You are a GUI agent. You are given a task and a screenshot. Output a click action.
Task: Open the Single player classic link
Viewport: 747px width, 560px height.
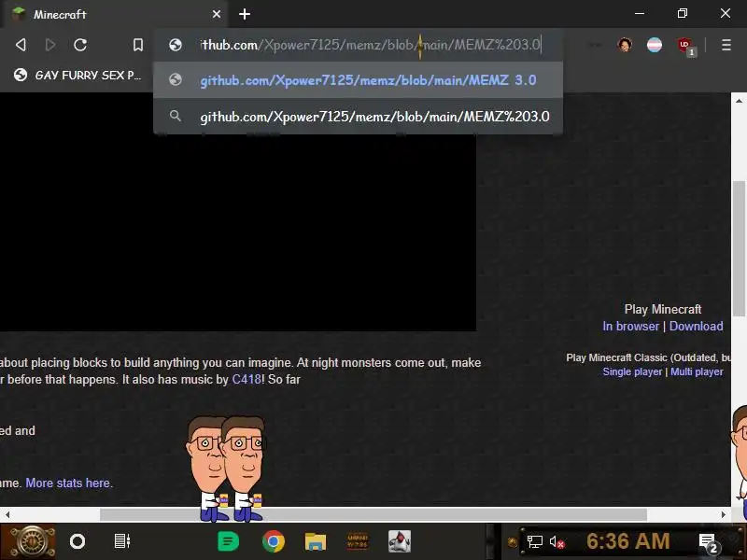coord(632,371)
